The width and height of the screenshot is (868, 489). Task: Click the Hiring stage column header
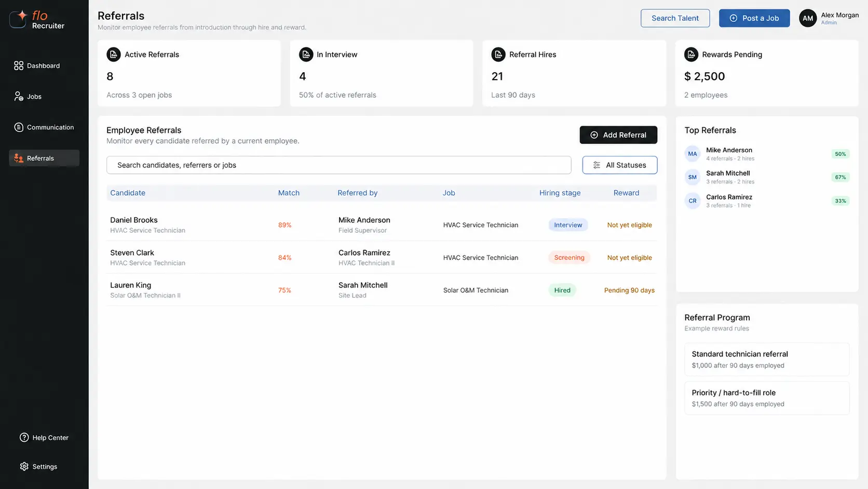(x=560, y=193)
